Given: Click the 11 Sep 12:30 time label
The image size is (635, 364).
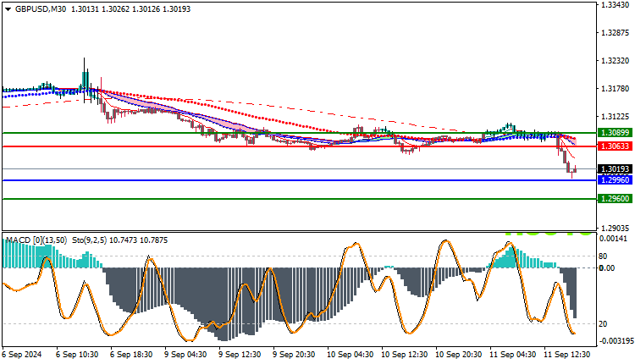Looking at the screenshot, I should [x=567, y=355].
